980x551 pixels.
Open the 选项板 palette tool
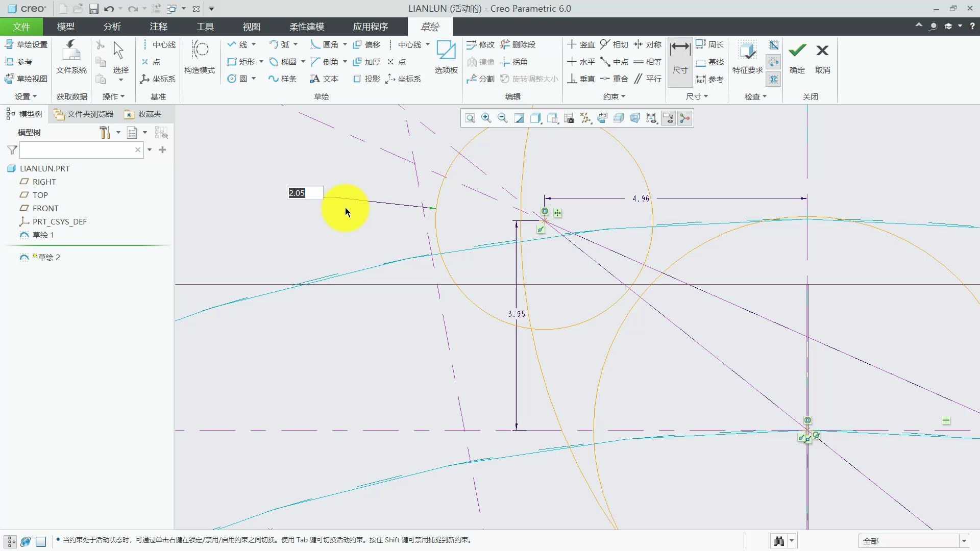(446, 56)
